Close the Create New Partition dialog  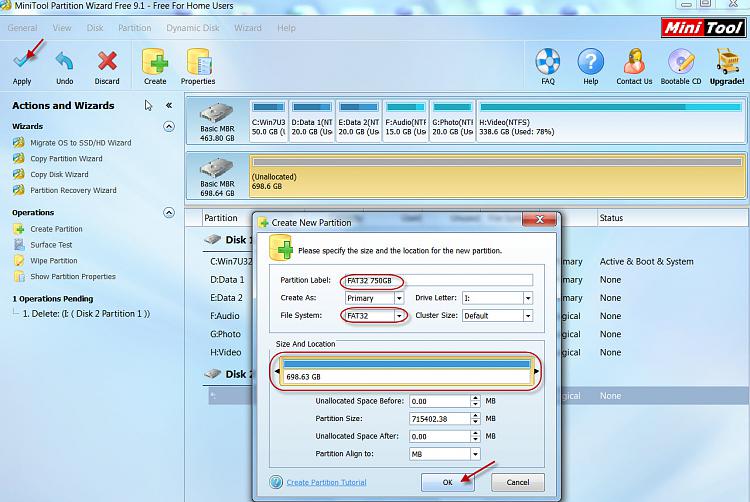[x=540, y=219]
